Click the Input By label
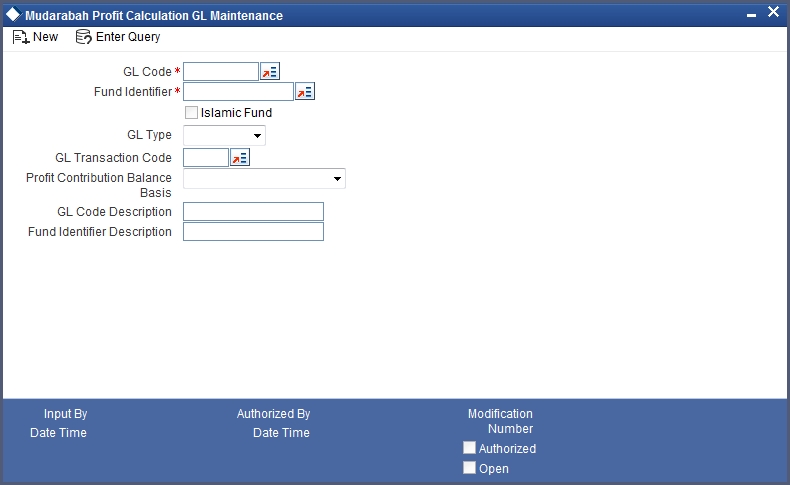The image size is (790, 485). [x=65, y=413]
